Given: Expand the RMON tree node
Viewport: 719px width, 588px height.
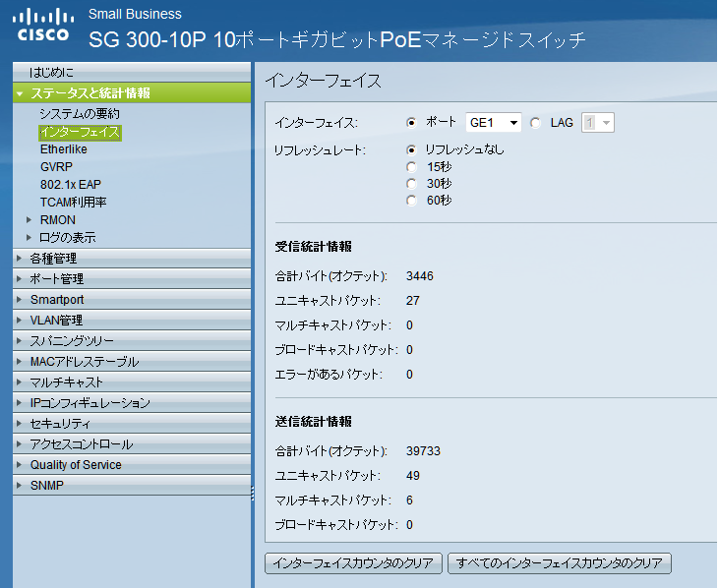Looking at the screenshot, I should tap(29, 220).
